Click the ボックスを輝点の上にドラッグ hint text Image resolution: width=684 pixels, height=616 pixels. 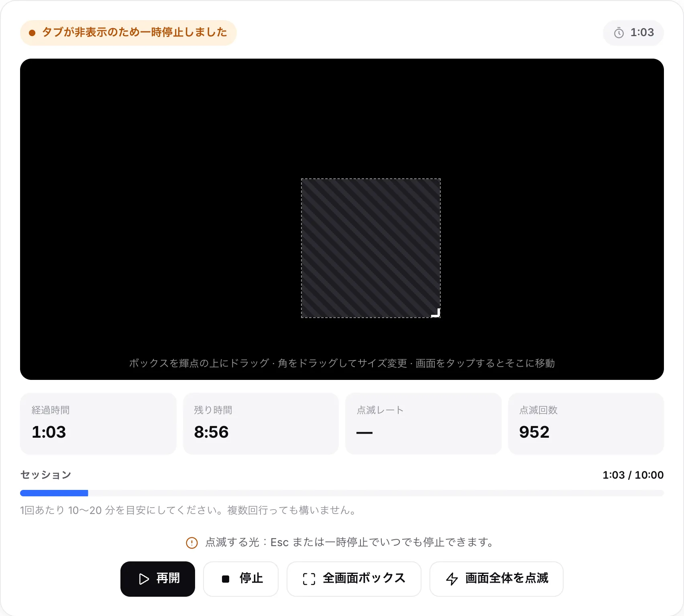click(x=342, y=363)
